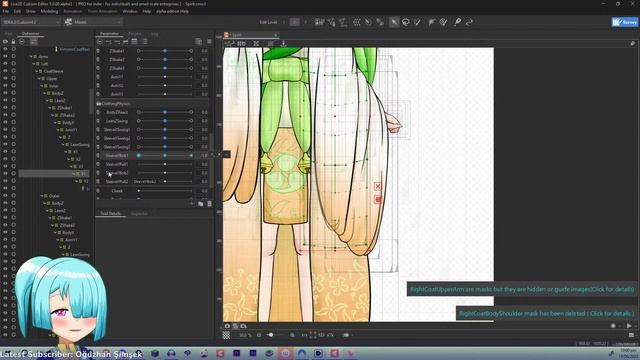Collapse the Upper tree node

39,79
